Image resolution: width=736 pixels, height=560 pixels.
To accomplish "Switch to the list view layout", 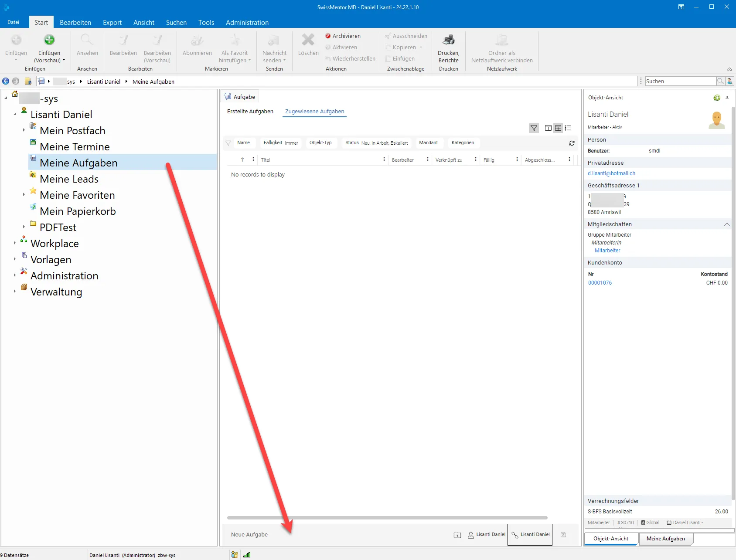I will (568, 128).
